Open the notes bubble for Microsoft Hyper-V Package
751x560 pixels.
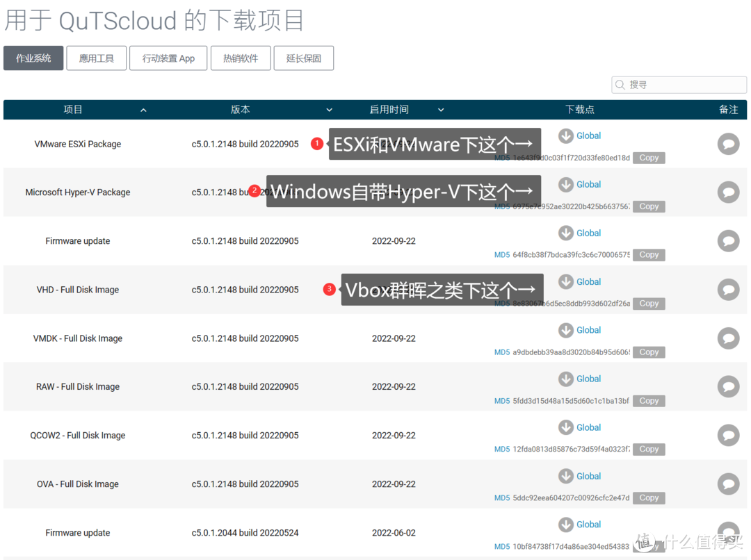(728, 192)
